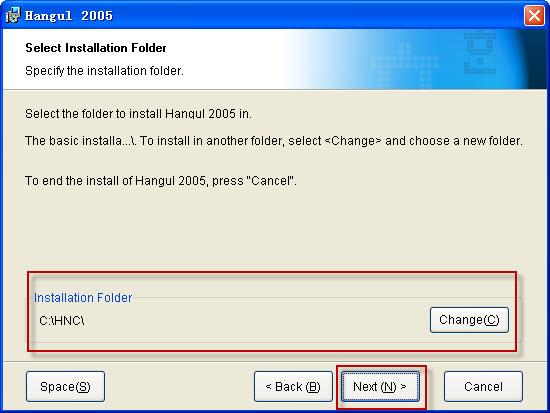Cancel the Hangul 2005 installation
Viewport: 550px width, 413px height.
click(483, 386)
